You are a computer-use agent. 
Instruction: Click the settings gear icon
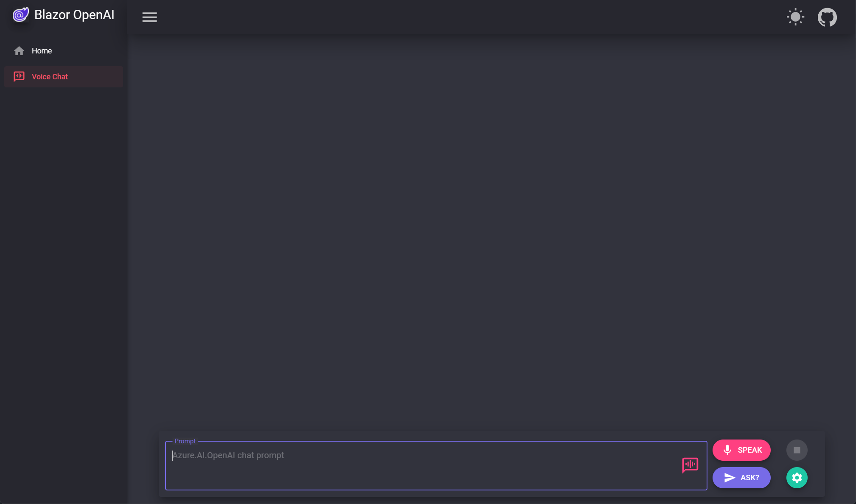797,478
